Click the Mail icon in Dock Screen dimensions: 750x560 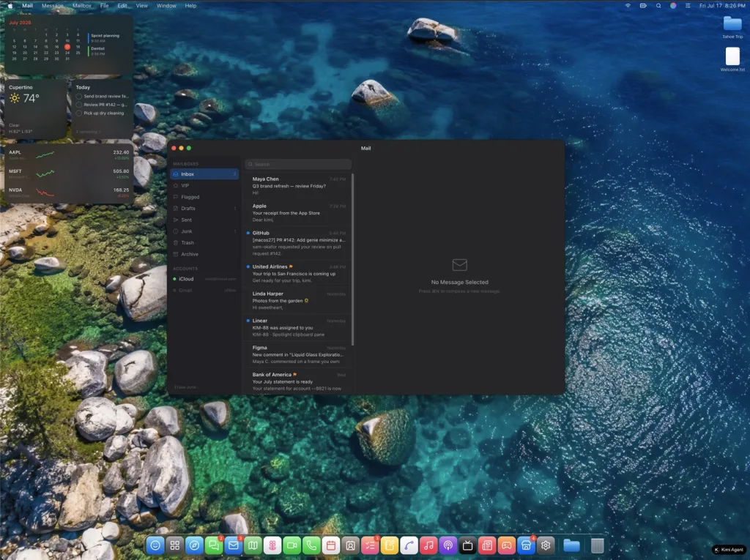pos(234,545)
